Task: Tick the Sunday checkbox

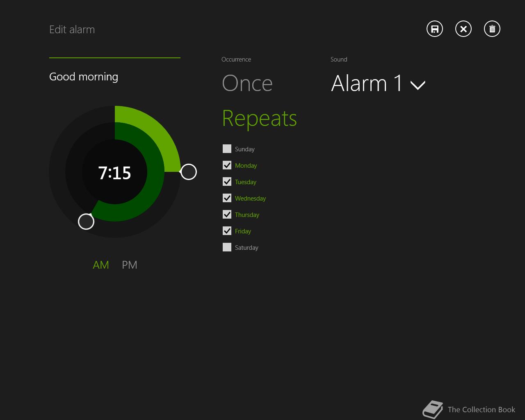Action: pyautogui.click(x=227, y=149)
